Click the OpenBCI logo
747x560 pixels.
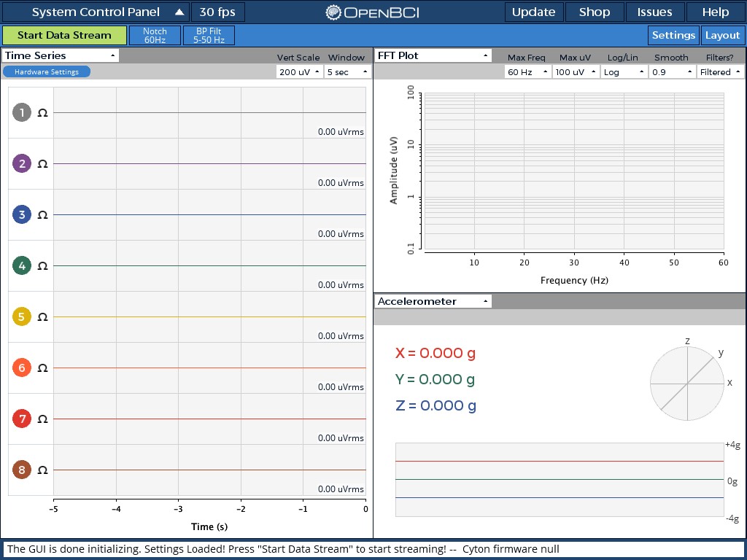click(x=372, y=12)
